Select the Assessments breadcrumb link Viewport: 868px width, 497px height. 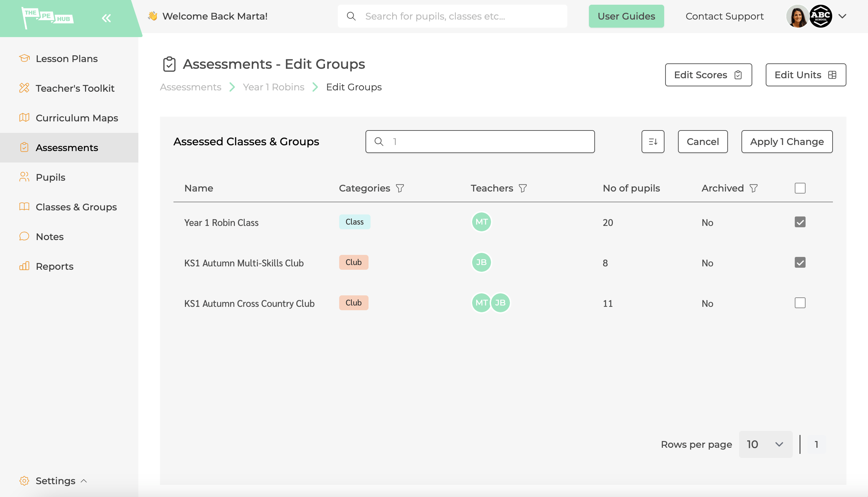point(190,87)
